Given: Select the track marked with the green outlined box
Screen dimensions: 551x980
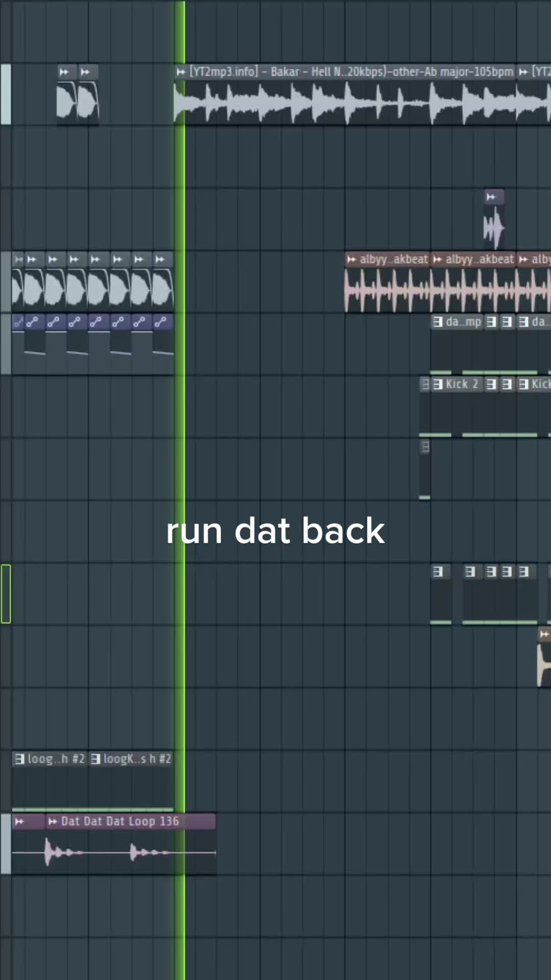Looking at the screenshot, I should tap(6, 594).
